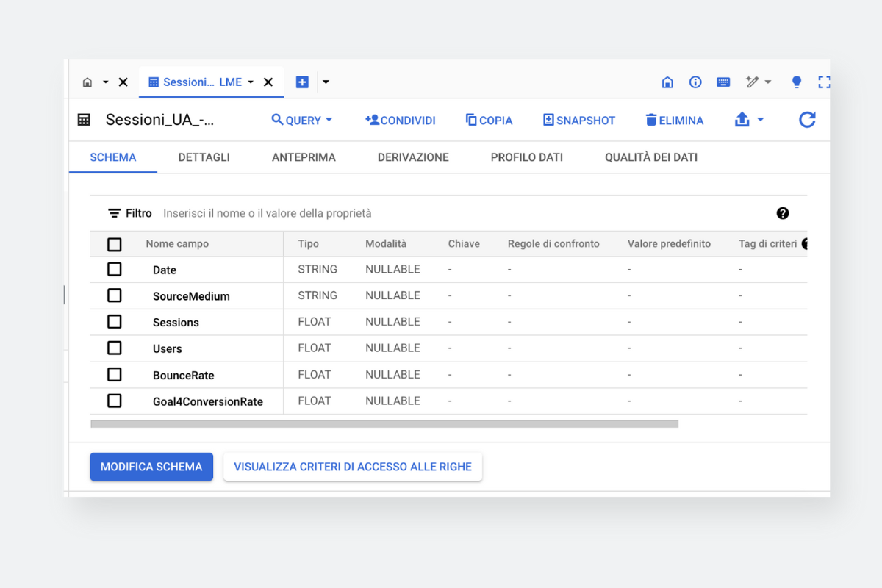Check the Date field checkbox
Screen dimensions: 882x588
[x=115, y=270]
